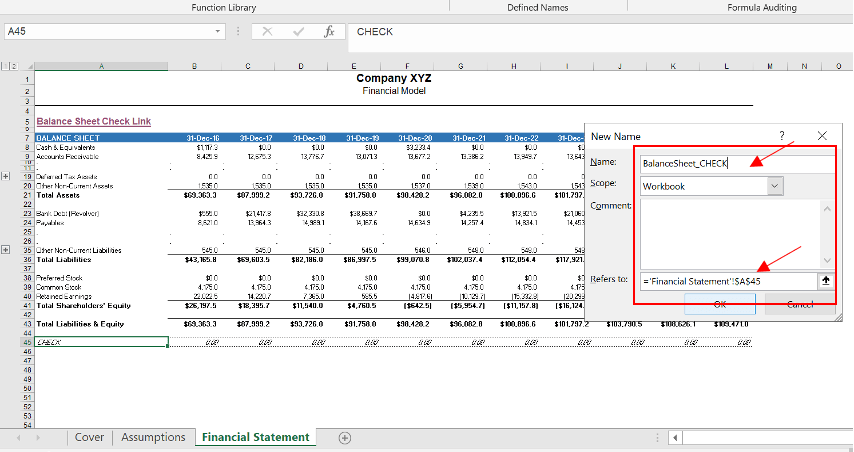Select the Financial Statement sheet tab
Screen dimensions: 854x452
[255, 437]
